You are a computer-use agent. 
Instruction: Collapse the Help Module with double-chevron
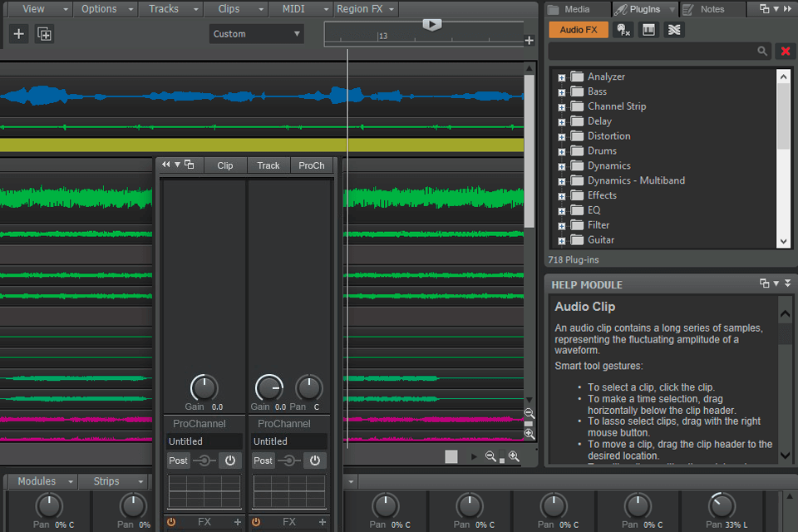(x=787, y=283)
